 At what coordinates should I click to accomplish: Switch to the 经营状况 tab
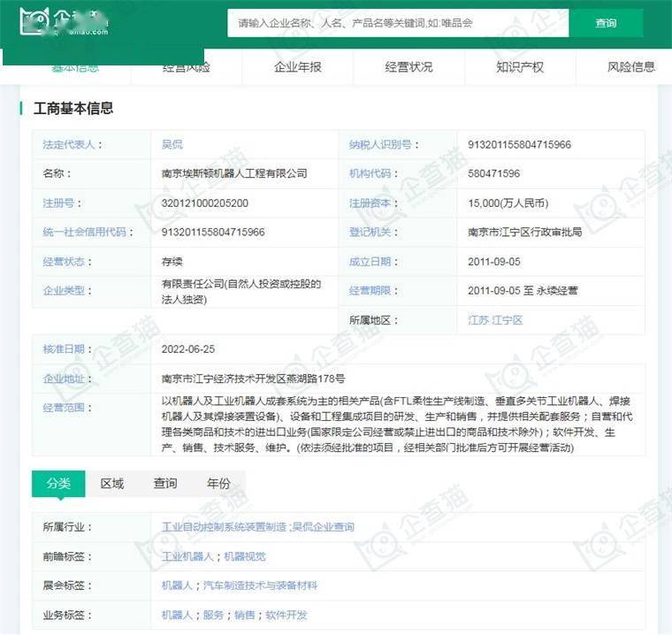(409, 67)
